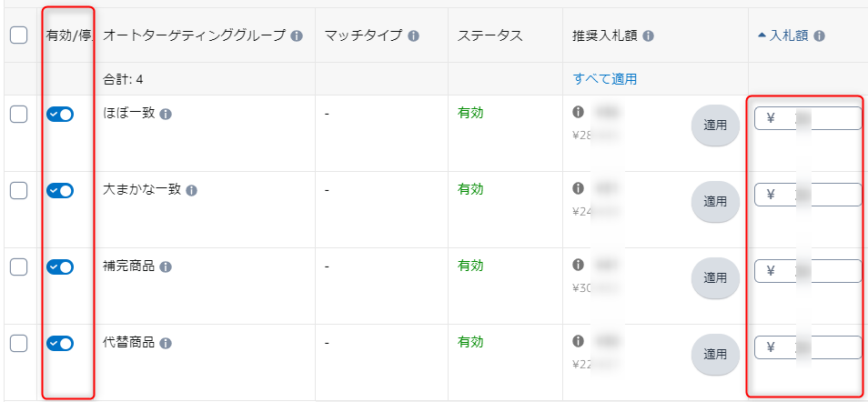868x402 pixels.
Task: Toggle off the ほぼ一致 enable switch
Action: [60, 114]
